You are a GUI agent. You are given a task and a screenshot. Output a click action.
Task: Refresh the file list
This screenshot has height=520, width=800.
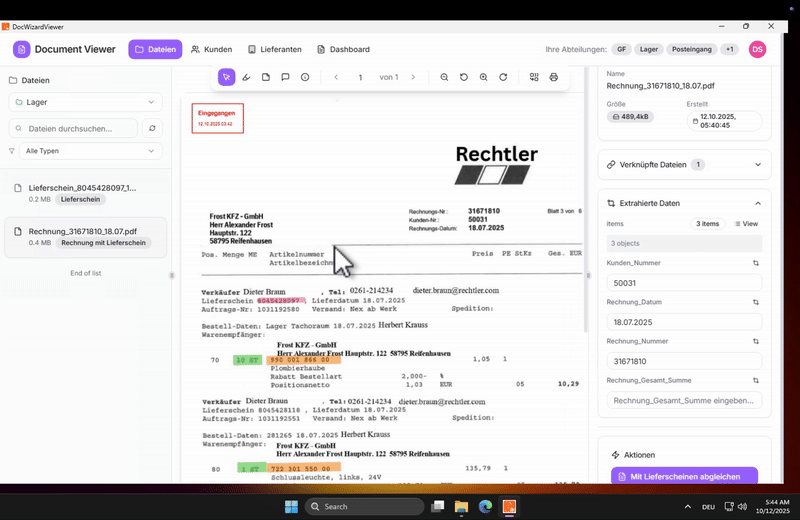[152, 128]
